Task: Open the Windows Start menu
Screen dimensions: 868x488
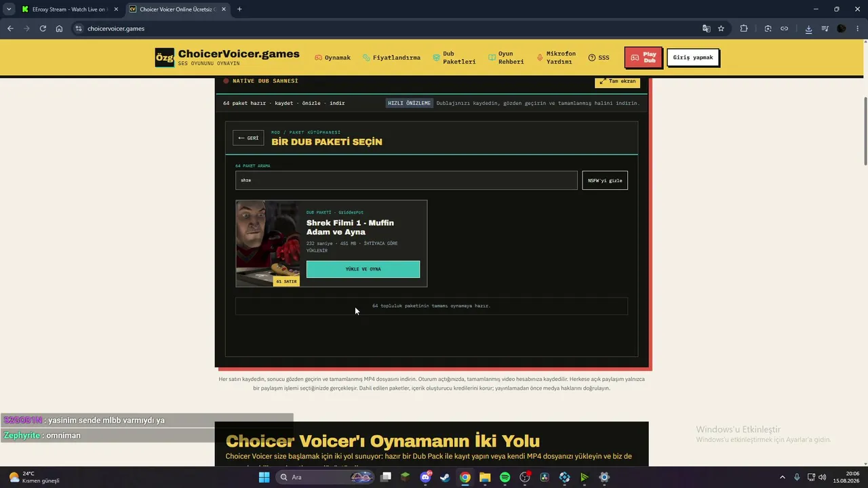Action: (264, 477)
